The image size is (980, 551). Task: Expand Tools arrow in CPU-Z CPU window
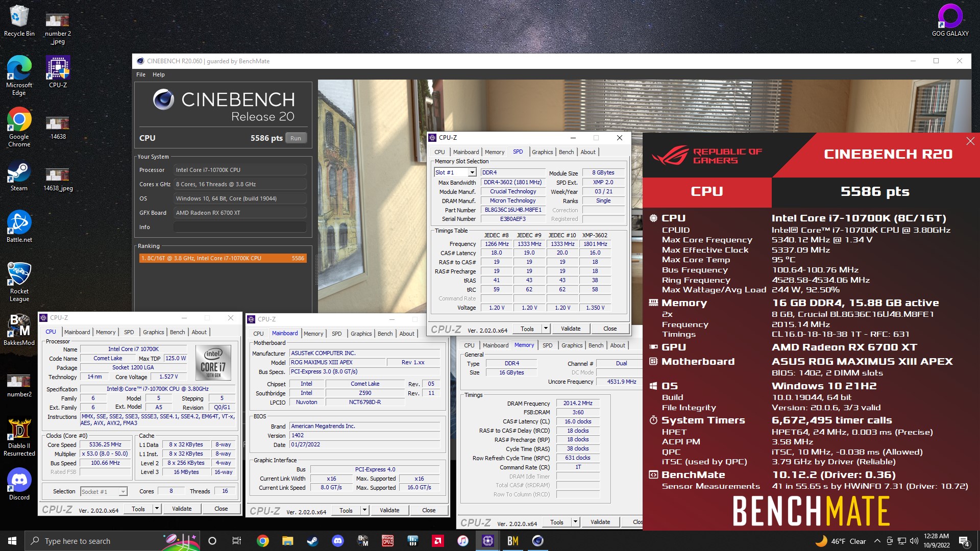pyautogui.click(x=157, y=509)
